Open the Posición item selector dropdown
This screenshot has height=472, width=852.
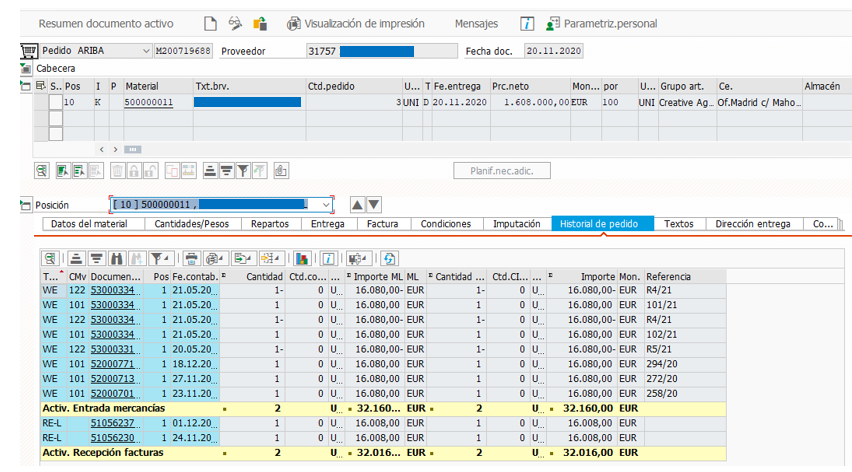(x=325, y=205)
